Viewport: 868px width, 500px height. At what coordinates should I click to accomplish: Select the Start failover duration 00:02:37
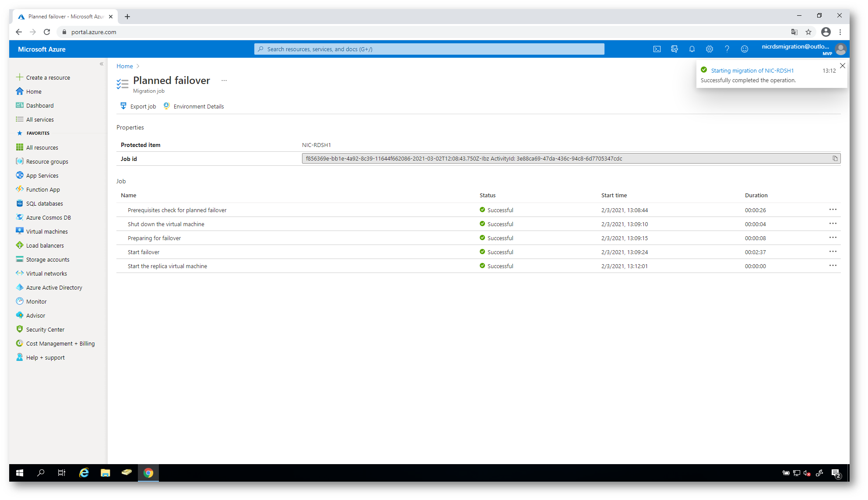click(755, 252)
